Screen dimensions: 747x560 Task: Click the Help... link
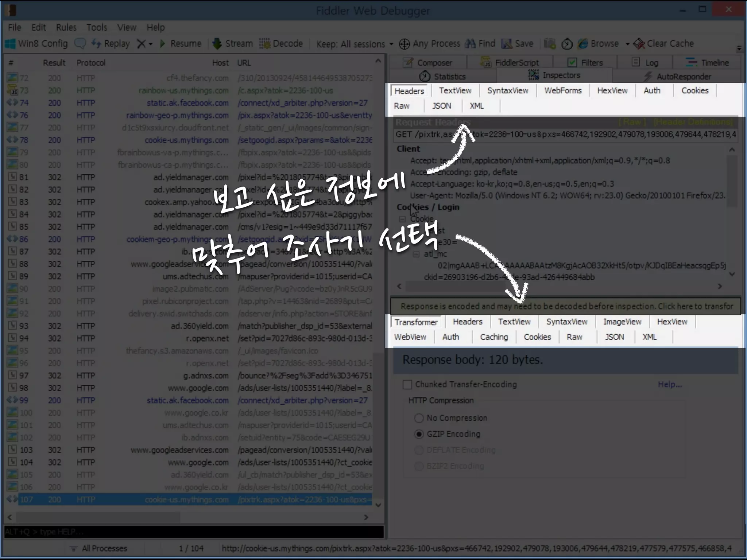(670, 384)
